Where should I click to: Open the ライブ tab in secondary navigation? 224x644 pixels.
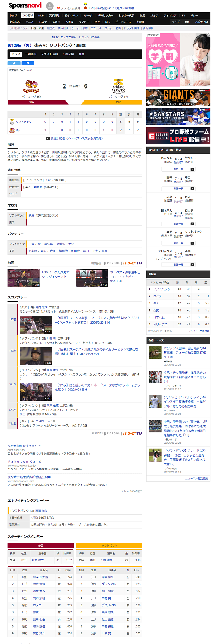pos(176,22)
